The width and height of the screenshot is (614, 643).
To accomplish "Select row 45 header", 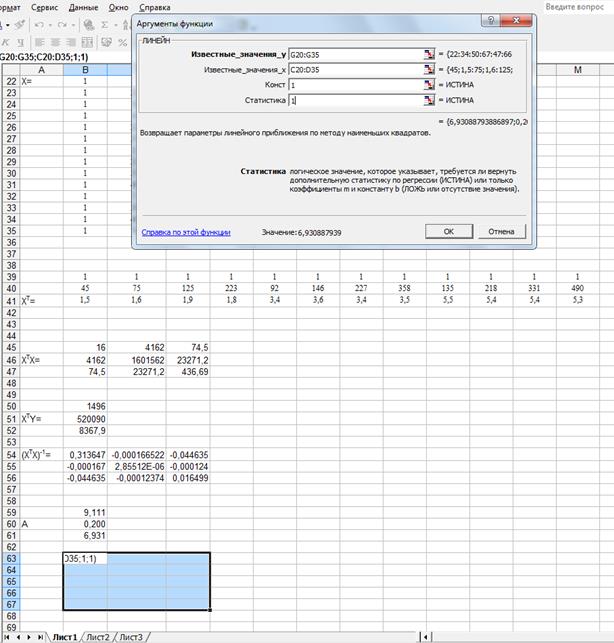I will (x=11, y=347).
